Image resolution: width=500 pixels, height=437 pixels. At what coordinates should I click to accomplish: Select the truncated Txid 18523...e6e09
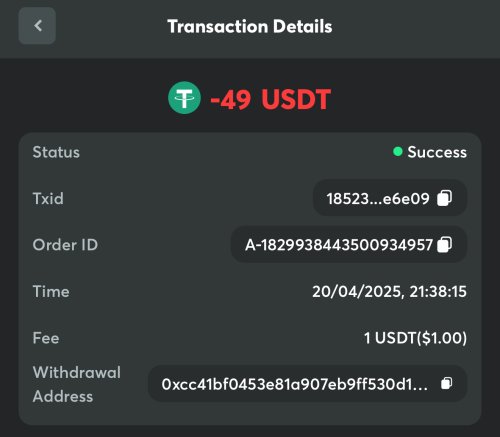click(x=378, y=199)
